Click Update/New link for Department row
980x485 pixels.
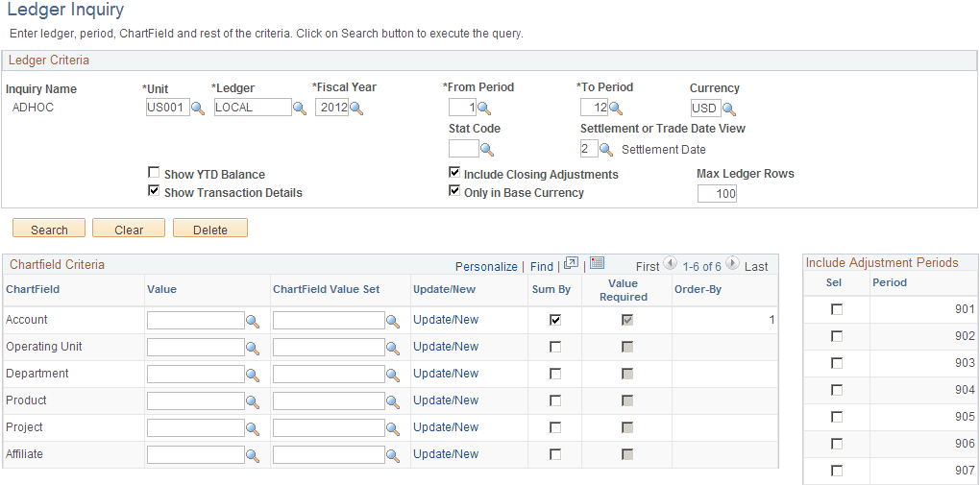(446, 374)
